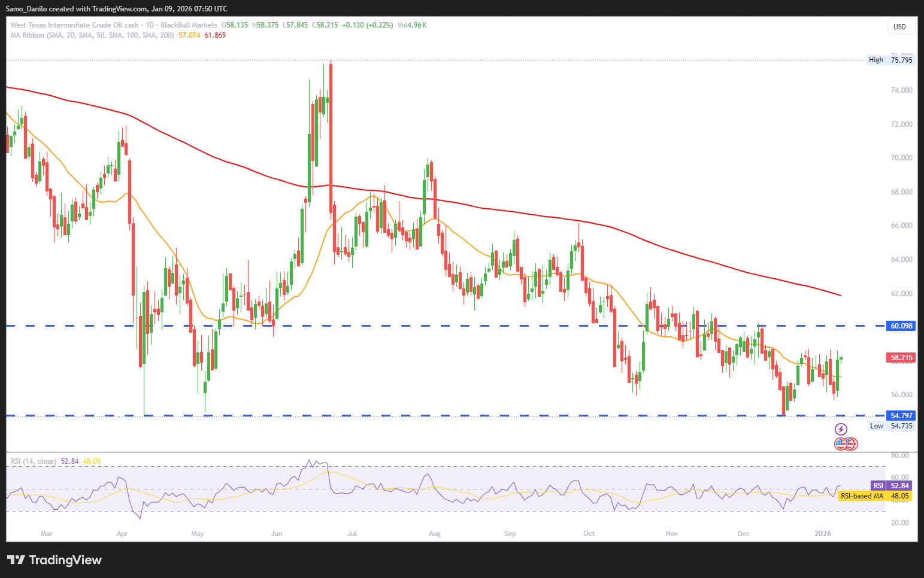Click the 54.797 blue price label
The width and height of the screenshot is (924, 578).
click(x=901, y=415)
